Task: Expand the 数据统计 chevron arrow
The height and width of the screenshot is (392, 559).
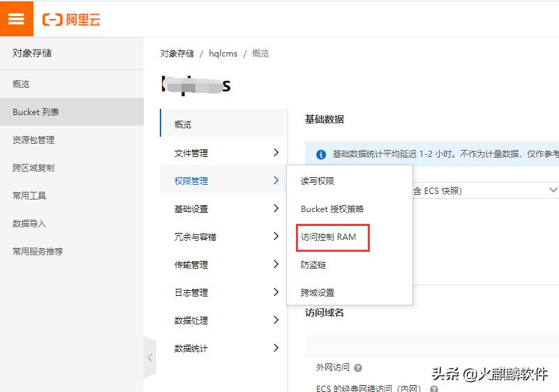Action: [x=276, y=348]
